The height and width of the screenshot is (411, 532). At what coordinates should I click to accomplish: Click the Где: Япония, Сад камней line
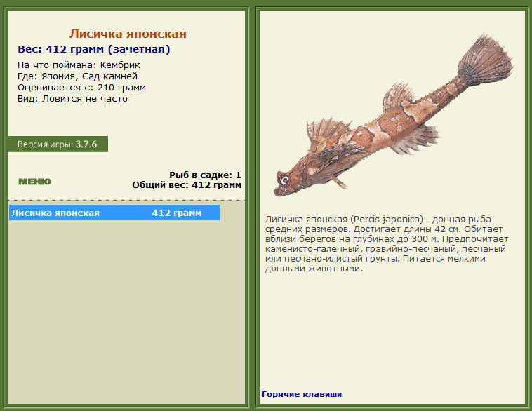tap(77, 76)
